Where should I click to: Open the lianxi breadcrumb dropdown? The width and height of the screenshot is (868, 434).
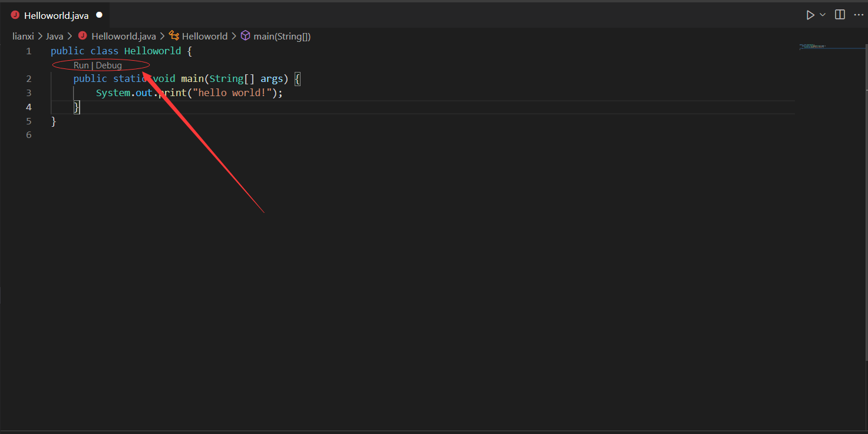[23, 35]
